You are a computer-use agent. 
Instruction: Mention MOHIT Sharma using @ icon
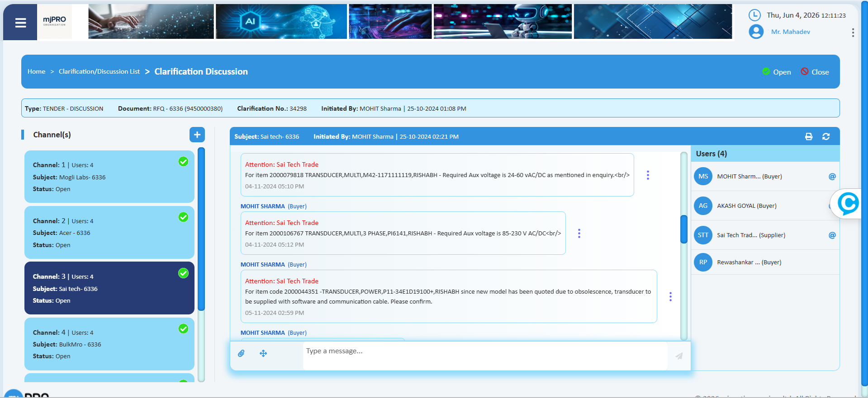point(832,177)
